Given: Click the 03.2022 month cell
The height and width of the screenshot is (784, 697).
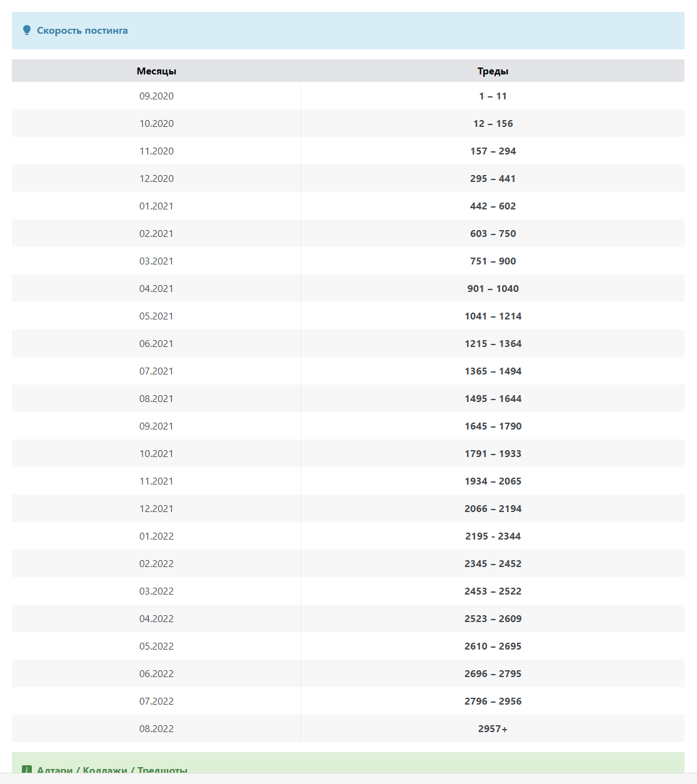Looking at the screenshot, I should [156, 591].
